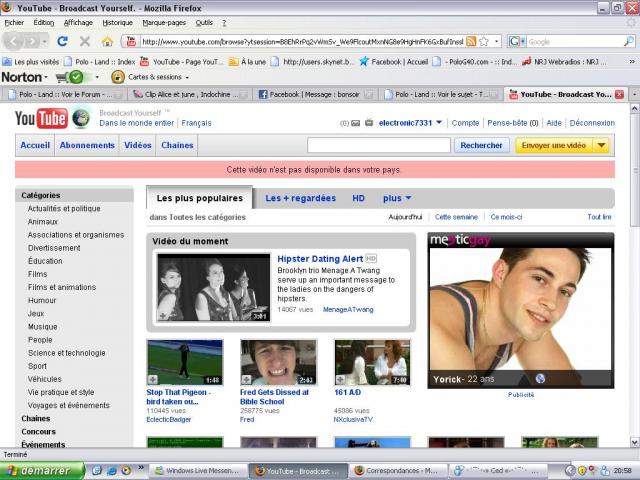640x480 pixels.
Task: Filter by Cette semaine
Action: 456,217
